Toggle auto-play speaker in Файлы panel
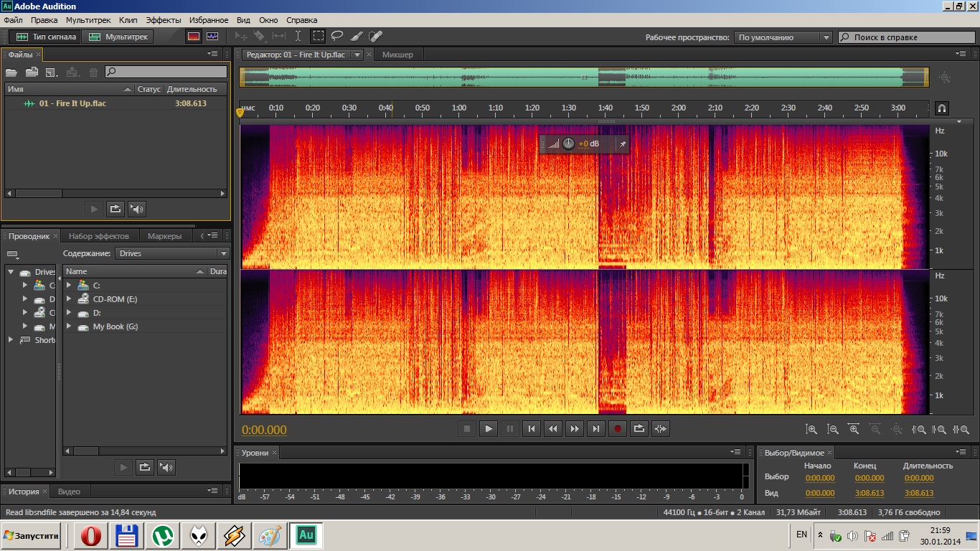Image resolution: width=980 pixels, height=551 pixels. pyautogui.click(x=136, y=209)
